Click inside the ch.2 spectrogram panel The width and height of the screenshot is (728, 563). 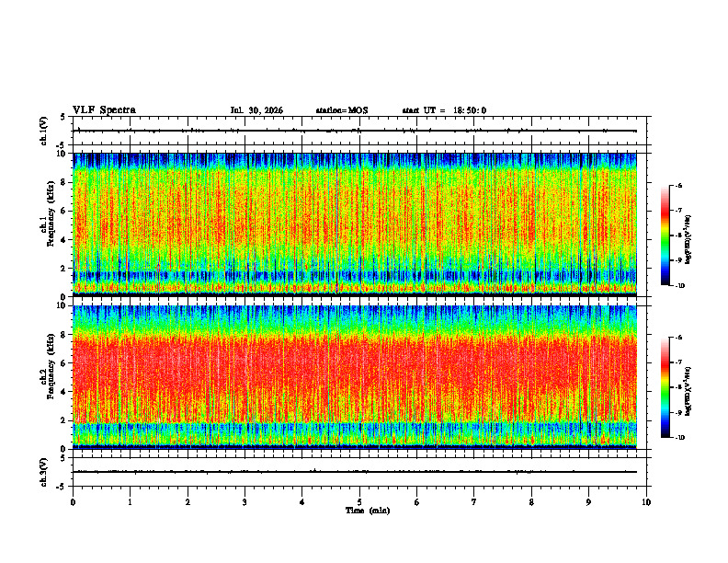click(x=355, y=377)
